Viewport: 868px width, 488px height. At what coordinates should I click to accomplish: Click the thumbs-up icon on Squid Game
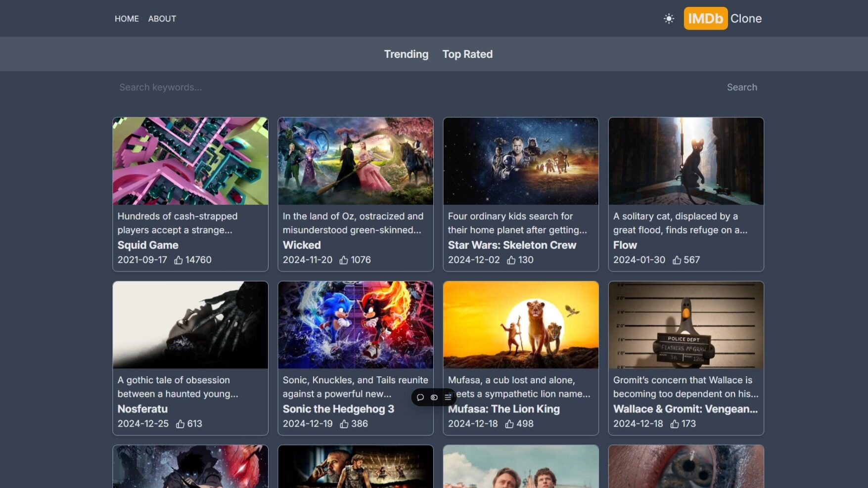(179, 260)
